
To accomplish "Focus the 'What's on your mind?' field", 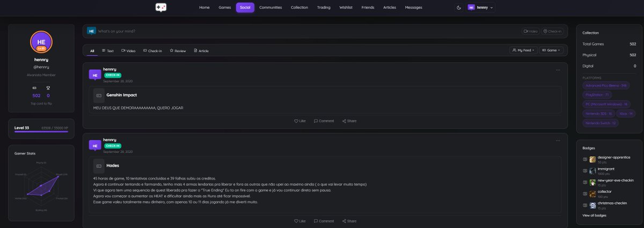I will coord(309,31).
